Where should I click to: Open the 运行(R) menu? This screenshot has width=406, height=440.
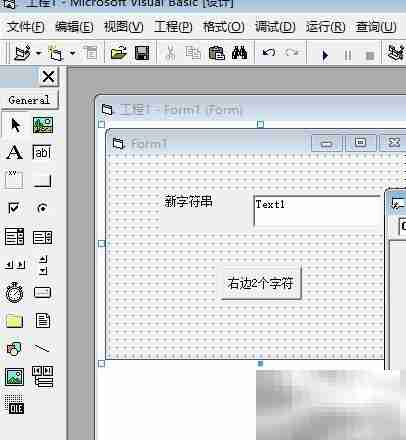(x=325, y=27)
